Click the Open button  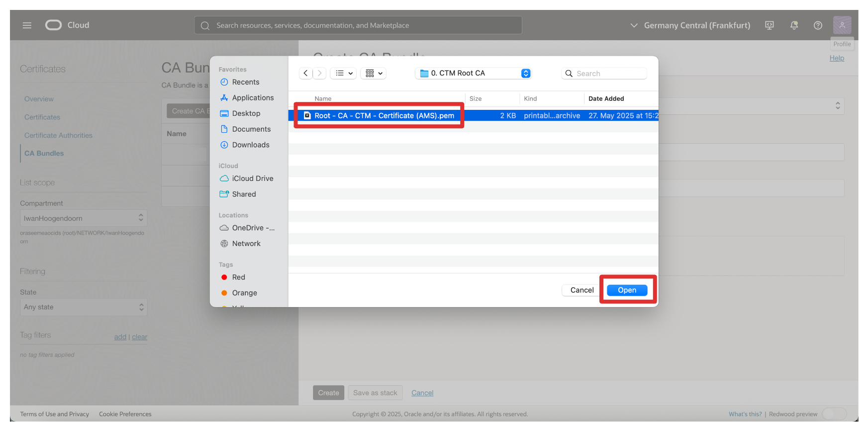(627, 290)
